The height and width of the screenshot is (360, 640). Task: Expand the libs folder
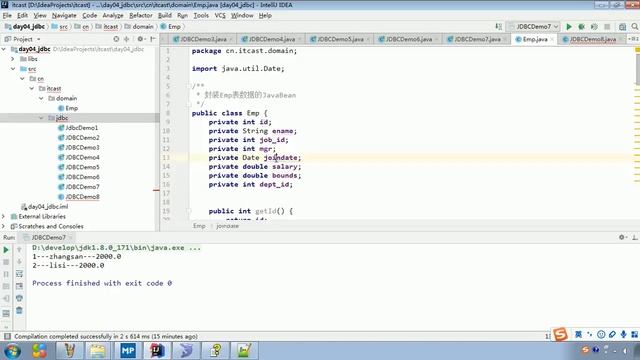[13, 59]
